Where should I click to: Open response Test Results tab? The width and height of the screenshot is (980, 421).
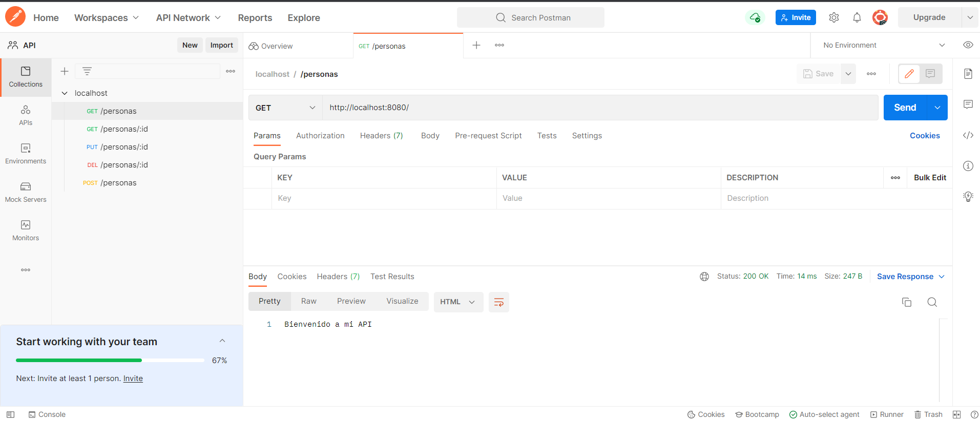pos(392,277)
